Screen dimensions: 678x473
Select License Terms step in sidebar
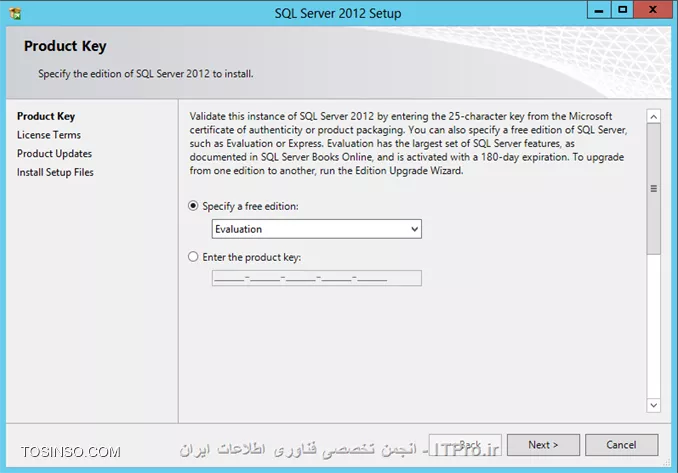(49, 135)
